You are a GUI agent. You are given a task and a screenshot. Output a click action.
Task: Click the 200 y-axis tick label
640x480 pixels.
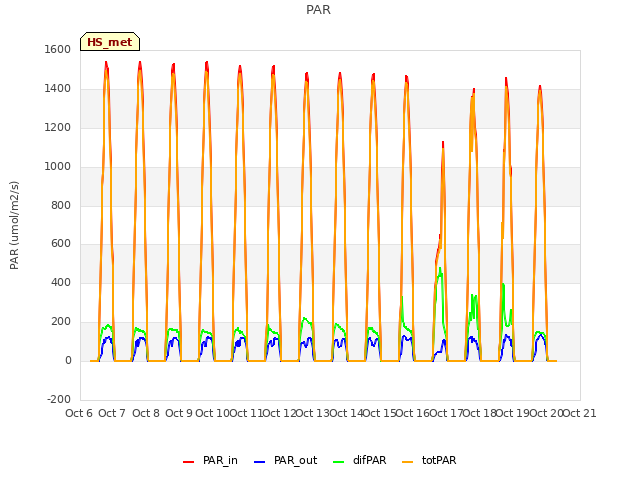point(61,321)
